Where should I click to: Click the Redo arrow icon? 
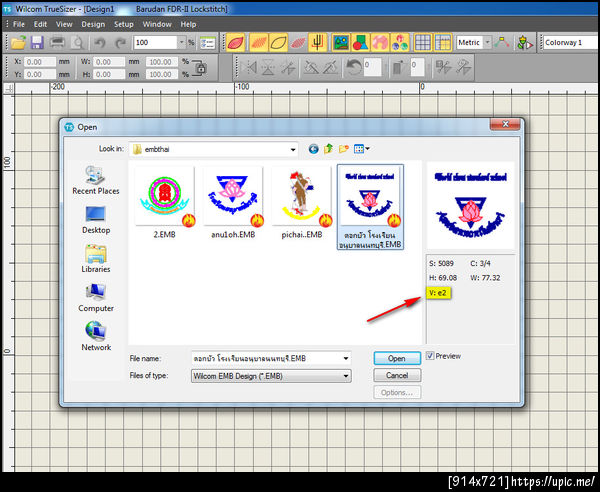coord(120,42)
